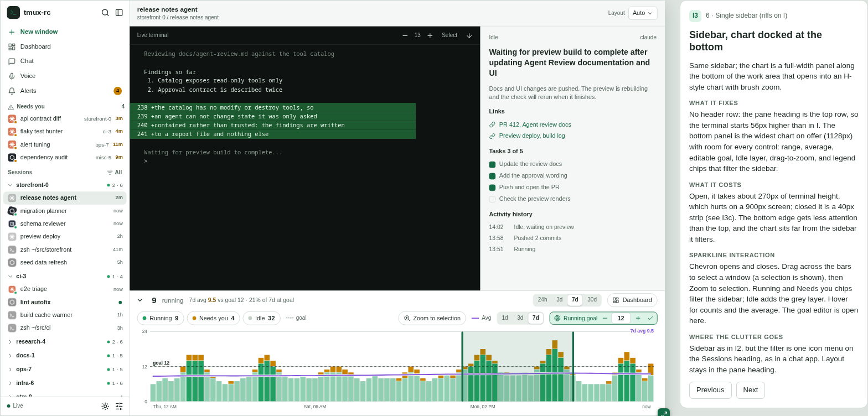Screen dimensions: 868x416
Task: Click the New window plus icon
Action: 12,32
